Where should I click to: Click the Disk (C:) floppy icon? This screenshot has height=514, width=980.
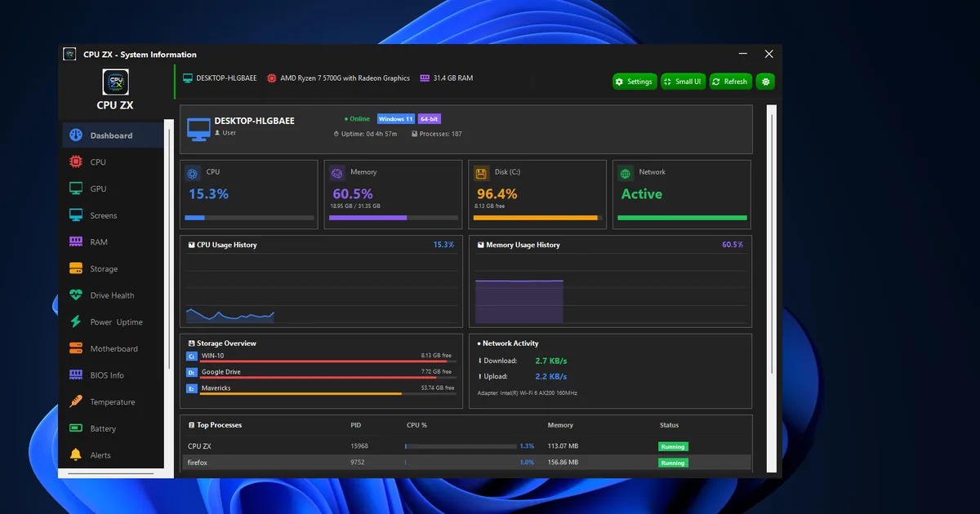click(482, 174)
